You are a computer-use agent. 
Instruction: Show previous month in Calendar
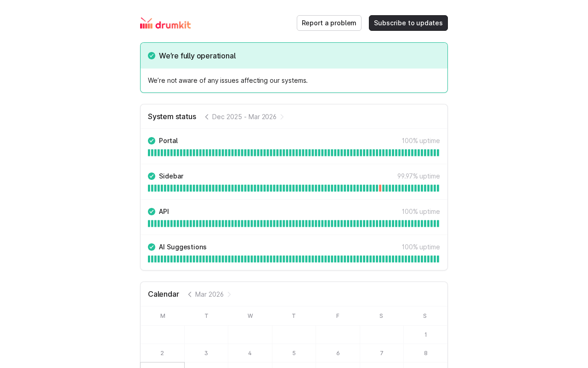190,294
